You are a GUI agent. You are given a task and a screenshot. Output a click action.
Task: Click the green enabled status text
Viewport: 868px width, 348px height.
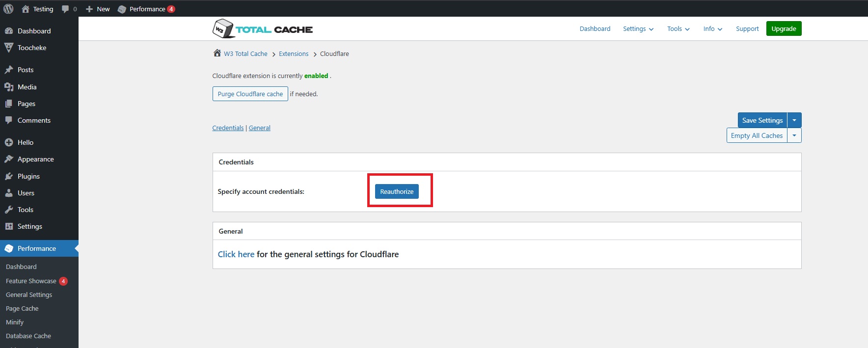[316, 76]
